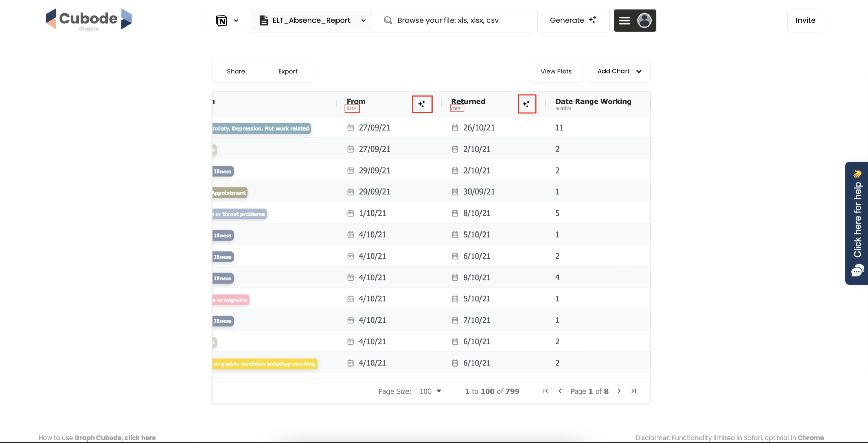
Task: Click the Anxiety, Depression. Not work related tag
Action: click(x=262, y=128)
